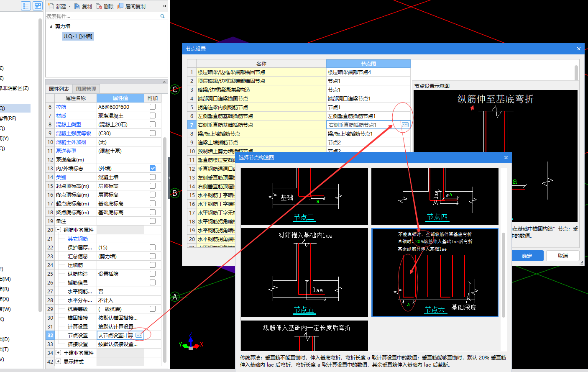The height and width of the screenshot is (372, 588).
Task: Expand 显示样式 group
Action: point(59,362)
